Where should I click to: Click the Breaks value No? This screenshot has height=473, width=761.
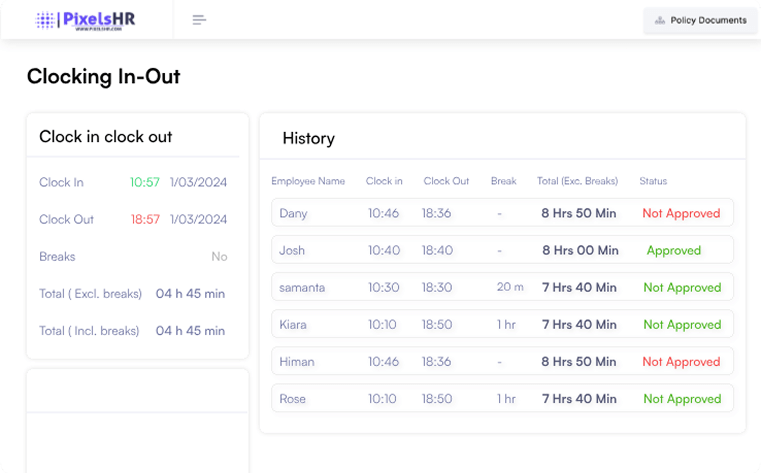click(x=219, y=256)
